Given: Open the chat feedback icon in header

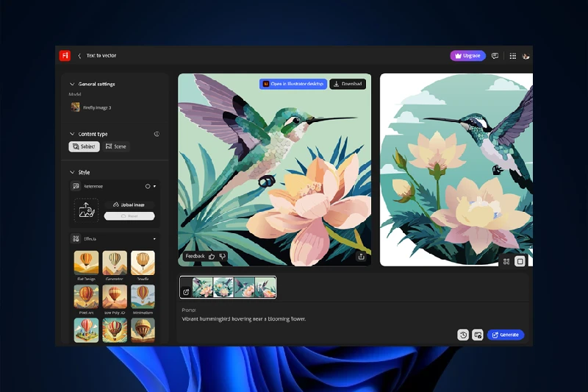Looking at the screenshot, I should (495, 56).
